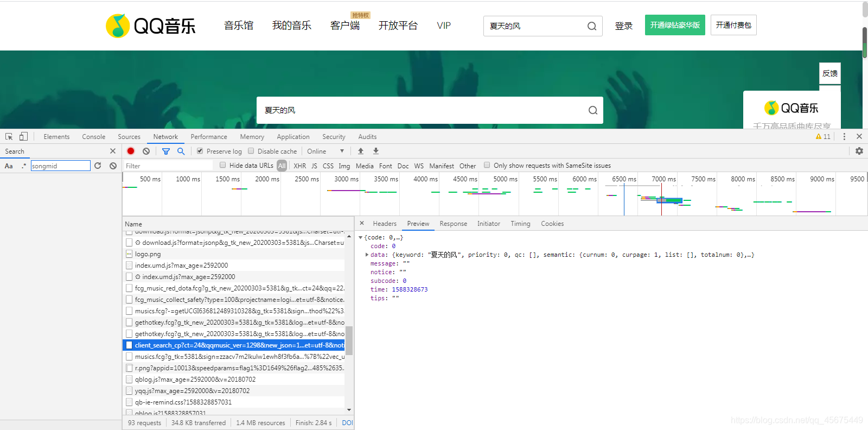Close the Search sidebar pane
868x430 pixels.
(113, 151)
